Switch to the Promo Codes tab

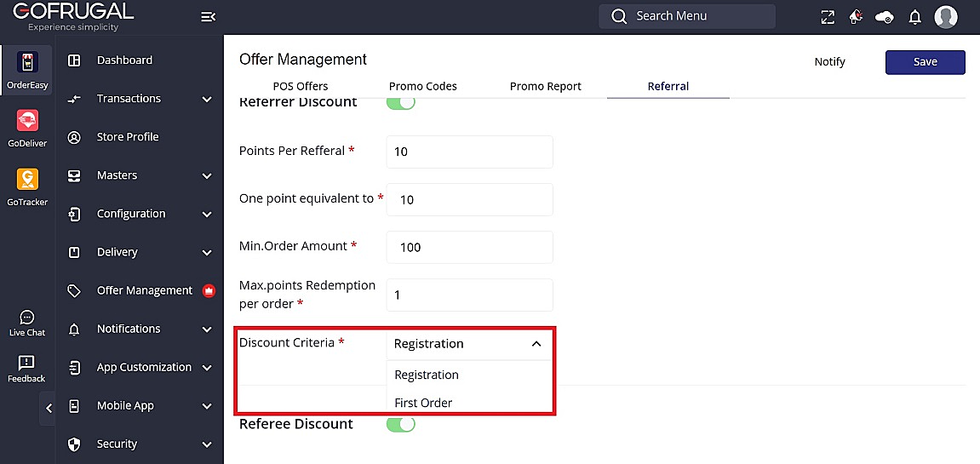pyautogui.click(x=423, y=86)
